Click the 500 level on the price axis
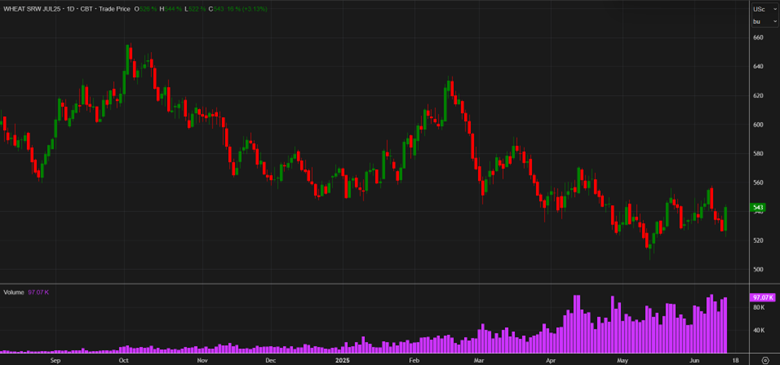Viewport: 780px width, 365px height. tap(758, 270)
